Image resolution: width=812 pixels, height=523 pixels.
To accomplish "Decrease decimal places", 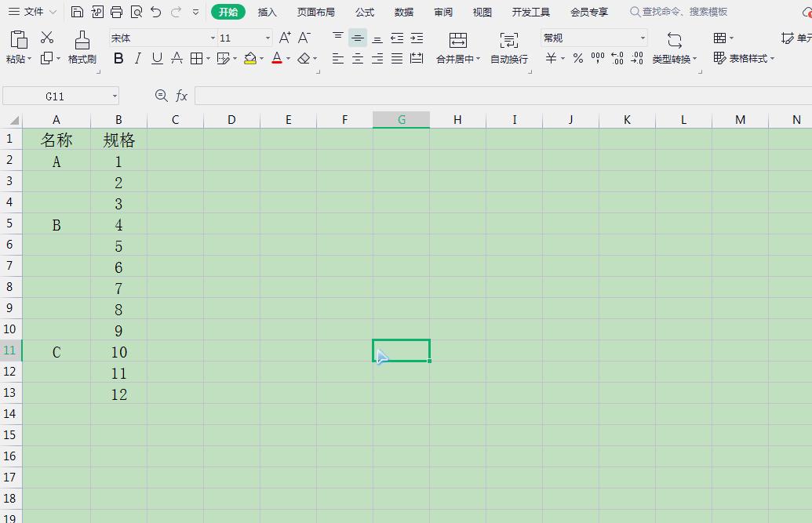I will pos(637,58).
